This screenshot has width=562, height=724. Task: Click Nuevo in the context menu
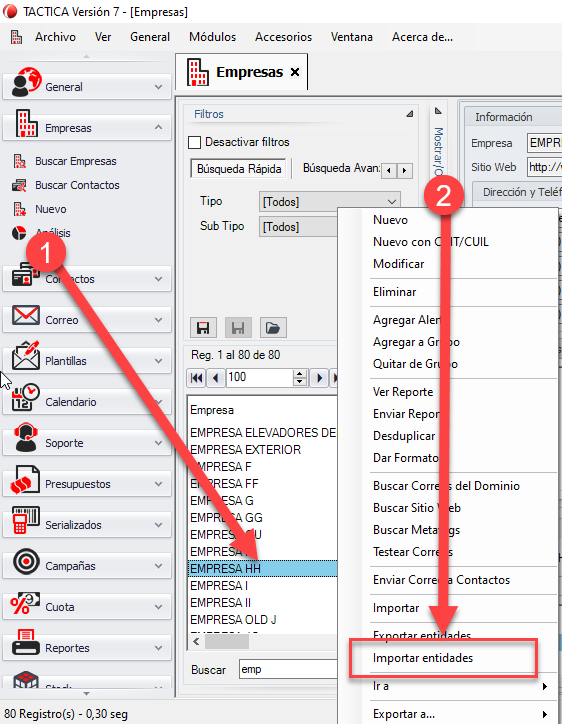pos(390,220)
